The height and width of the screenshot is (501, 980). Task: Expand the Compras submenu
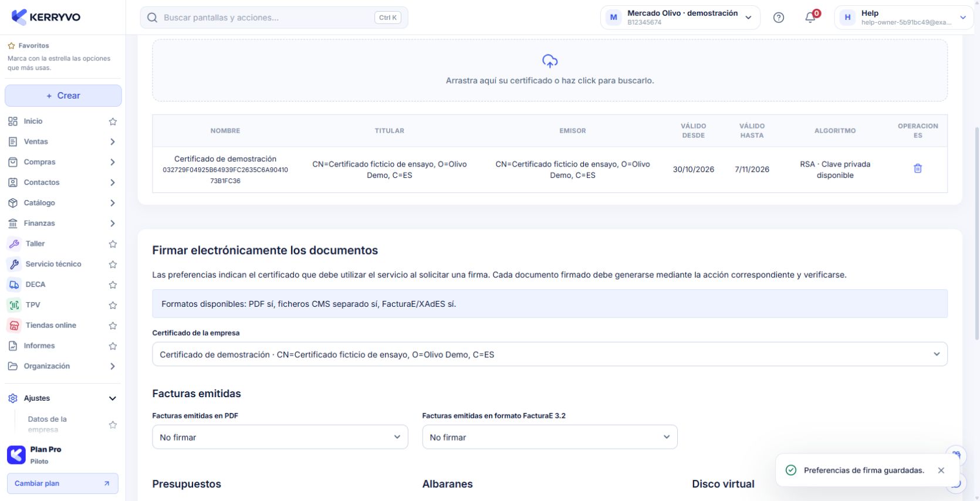pyautogui.click(x=113, y=163)
